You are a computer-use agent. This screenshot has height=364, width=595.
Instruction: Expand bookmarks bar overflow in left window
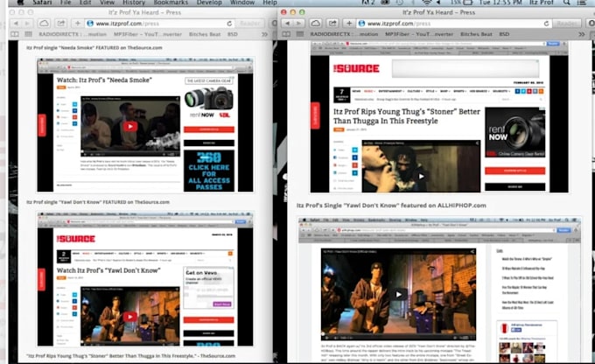click(264, 34)
